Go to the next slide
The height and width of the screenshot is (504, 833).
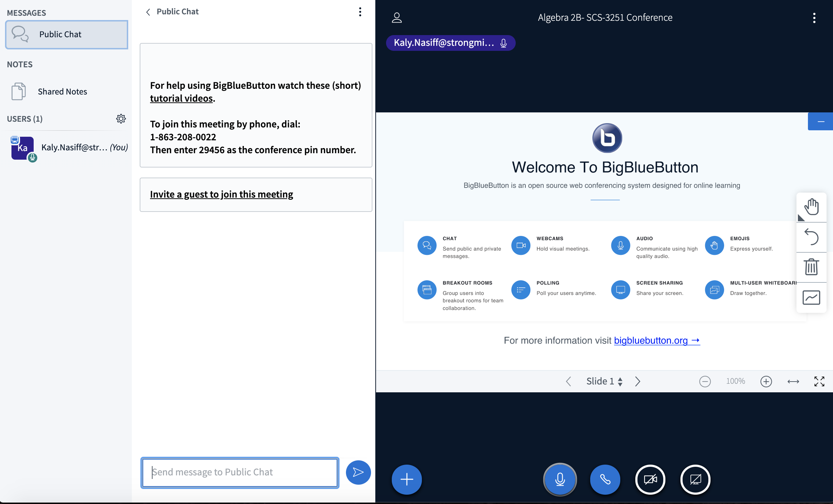(x=637, y=382)
